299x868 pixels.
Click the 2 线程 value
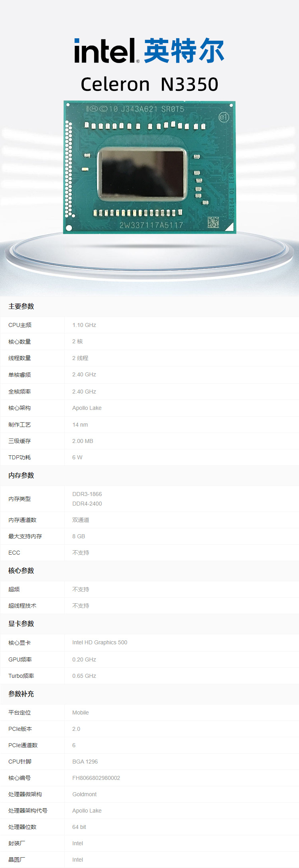tap(81, 358)
